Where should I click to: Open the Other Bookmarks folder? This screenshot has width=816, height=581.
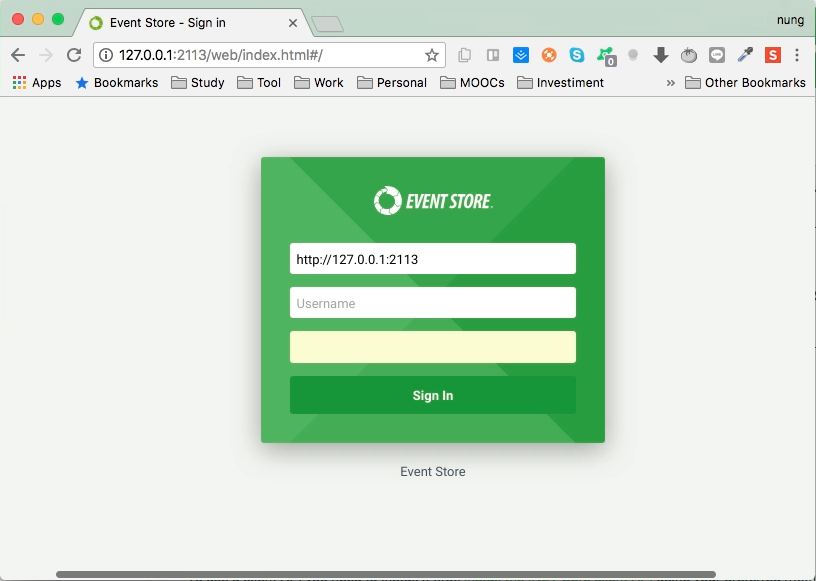coord(745,83)
